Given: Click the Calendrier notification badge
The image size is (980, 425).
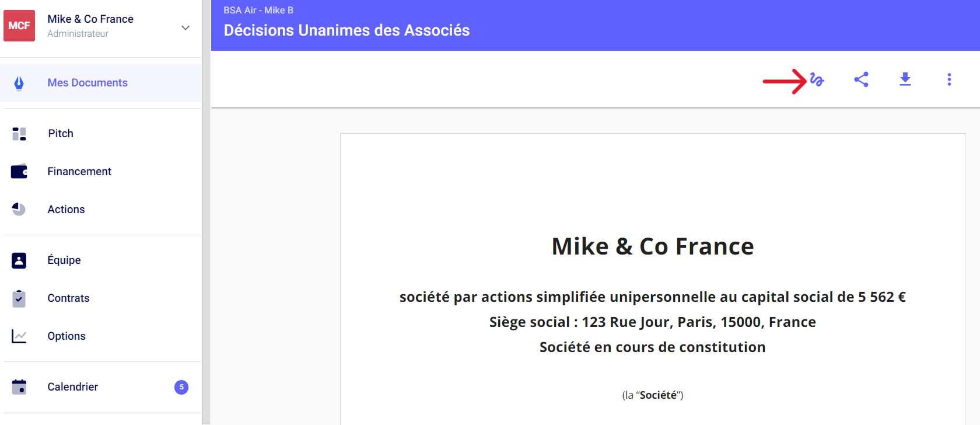Looking at the screenshot, I should [181, 387].
